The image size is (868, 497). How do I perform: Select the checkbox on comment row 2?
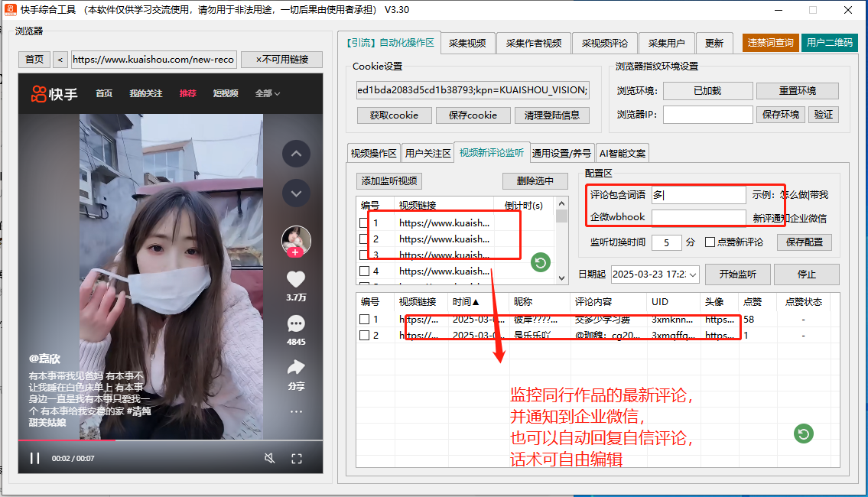pos(364,335)
